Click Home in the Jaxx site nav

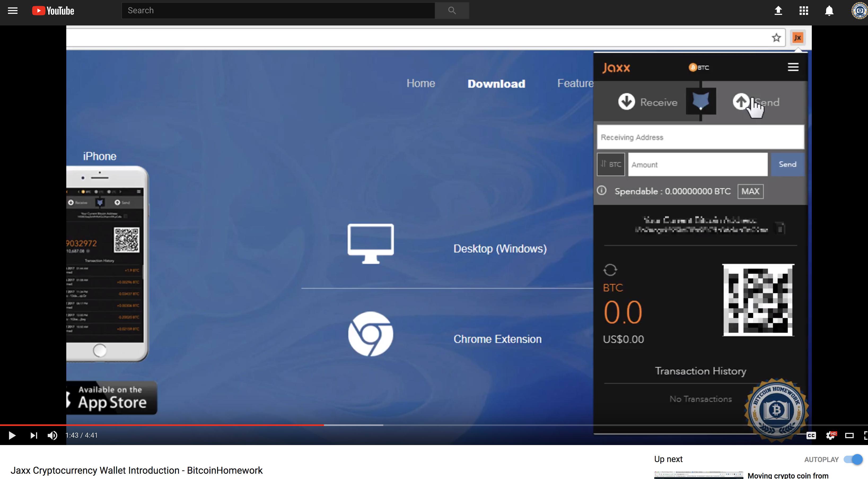[x=420, y=83]
